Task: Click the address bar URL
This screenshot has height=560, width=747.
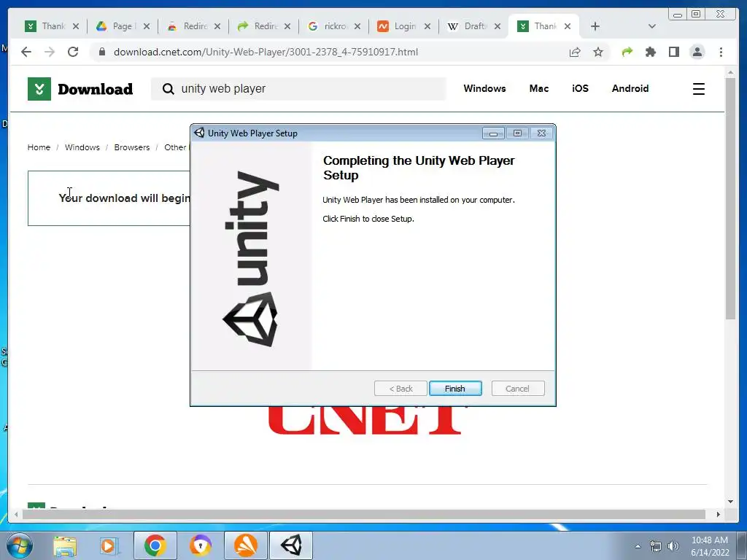Action: (x=266, y=52)
